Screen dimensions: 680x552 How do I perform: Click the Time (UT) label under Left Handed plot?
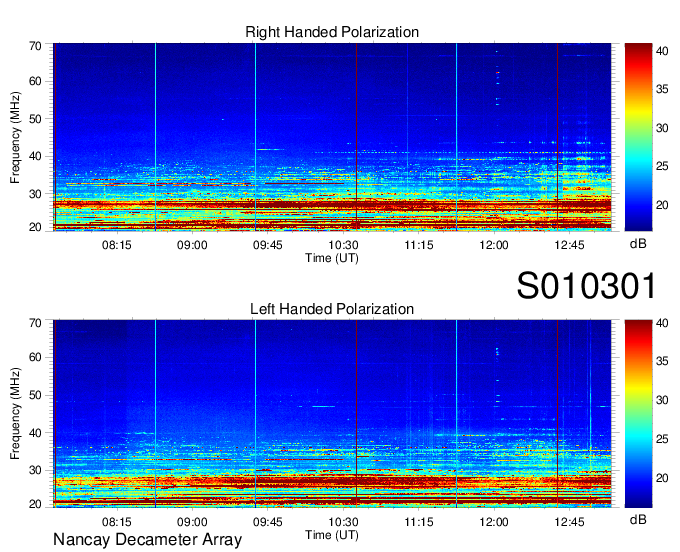coord(332,535)
